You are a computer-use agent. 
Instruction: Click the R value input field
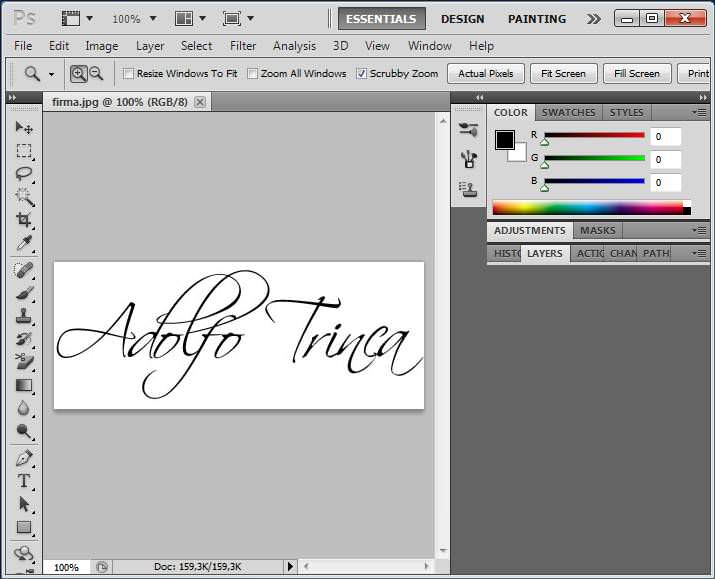(x=665, y=136)
